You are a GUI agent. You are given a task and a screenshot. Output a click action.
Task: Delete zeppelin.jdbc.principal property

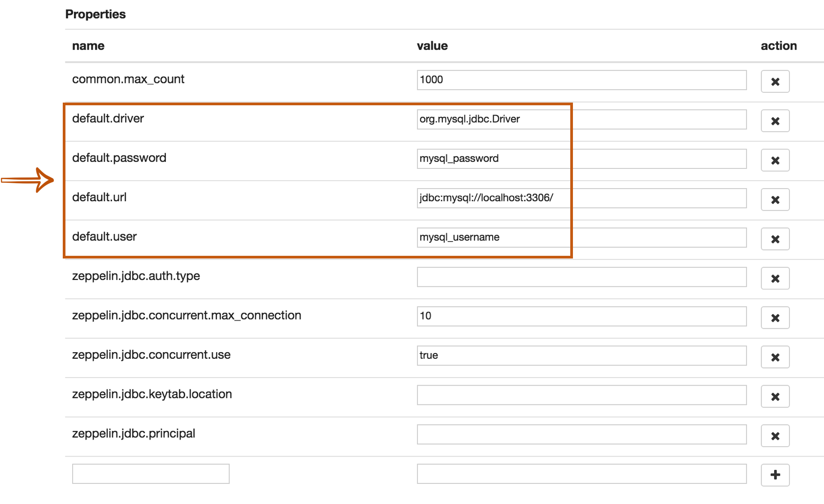tap(775, 436)
